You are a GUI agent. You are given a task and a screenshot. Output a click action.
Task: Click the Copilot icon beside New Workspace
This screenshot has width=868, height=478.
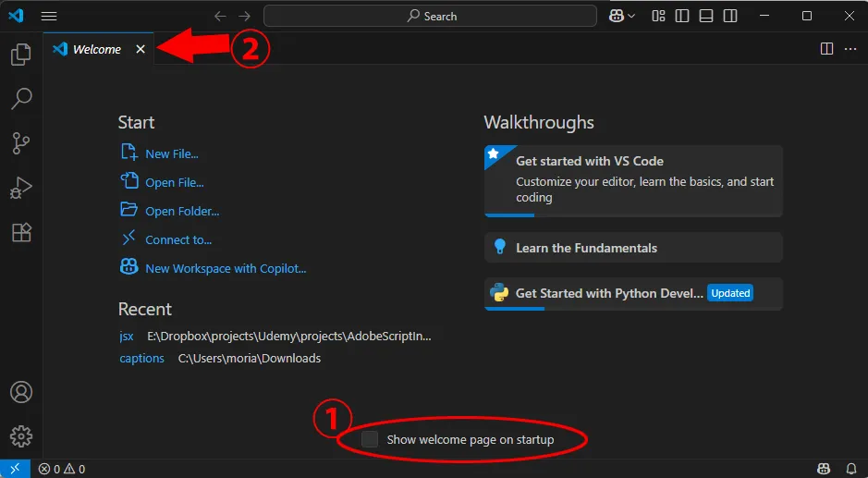[129, 266]
